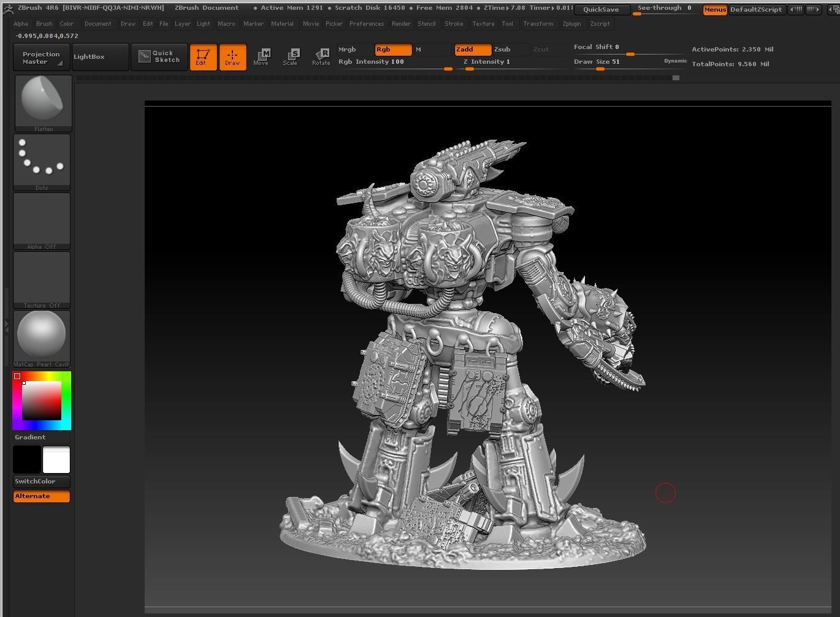Click SwitchColor button
Screen dimensions: 840x617
42,482
